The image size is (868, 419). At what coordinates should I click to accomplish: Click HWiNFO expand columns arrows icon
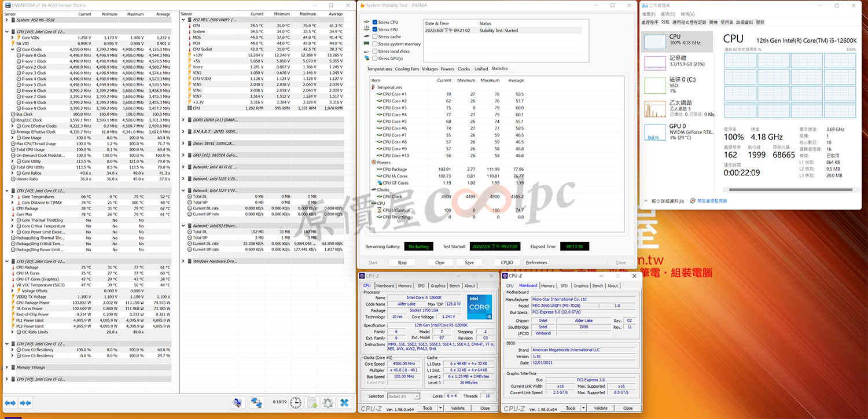coord(10,402)
